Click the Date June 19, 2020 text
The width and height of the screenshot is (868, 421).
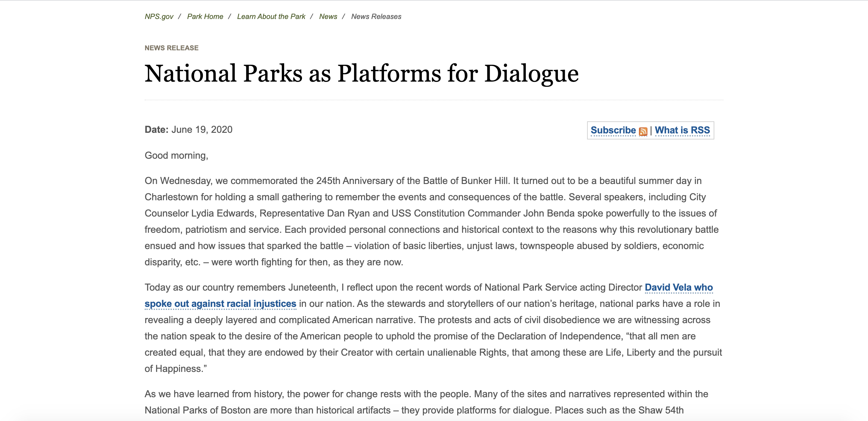tap(188, 130)
